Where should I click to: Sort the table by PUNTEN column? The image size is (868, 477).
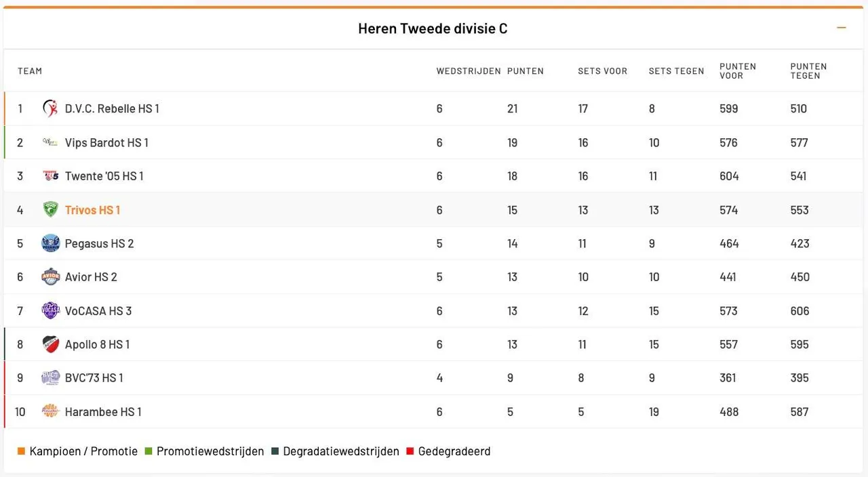[x=525, y=70]
